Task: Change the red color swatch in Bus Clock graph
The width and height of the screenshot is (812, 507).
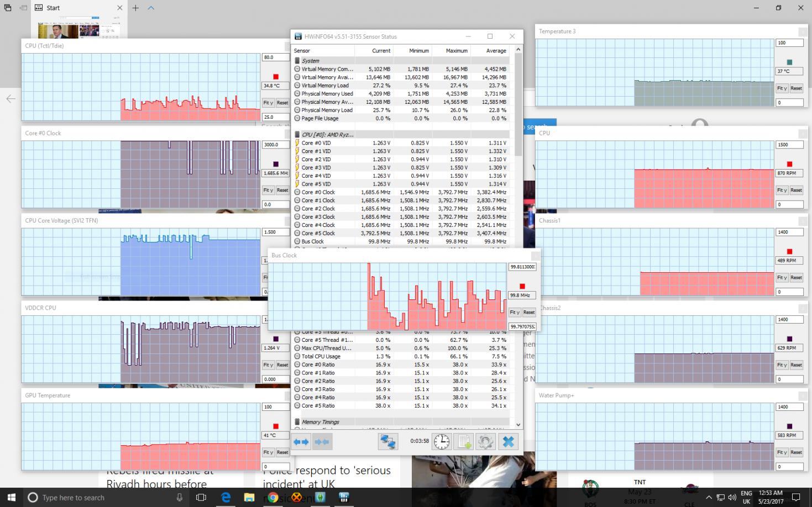Action: click(522, 286)
